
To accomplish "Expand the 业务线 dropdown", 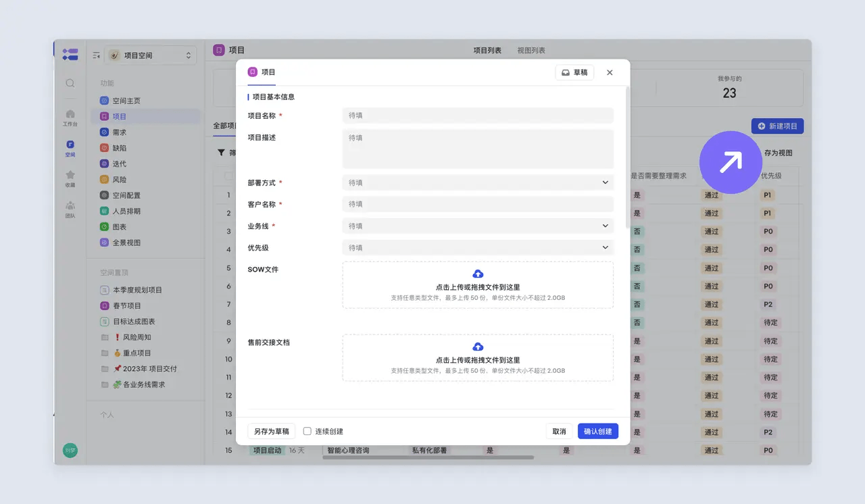I will point(605,226).
